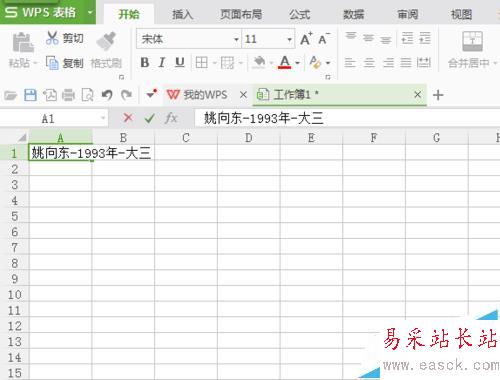500x380 pixels.
Task: Toggle italic formatting
Action: pos(162,62)
